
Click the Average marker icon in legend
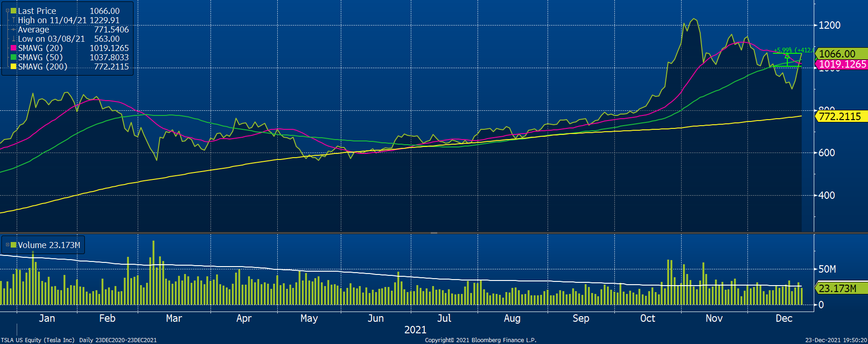click(14, 29)
